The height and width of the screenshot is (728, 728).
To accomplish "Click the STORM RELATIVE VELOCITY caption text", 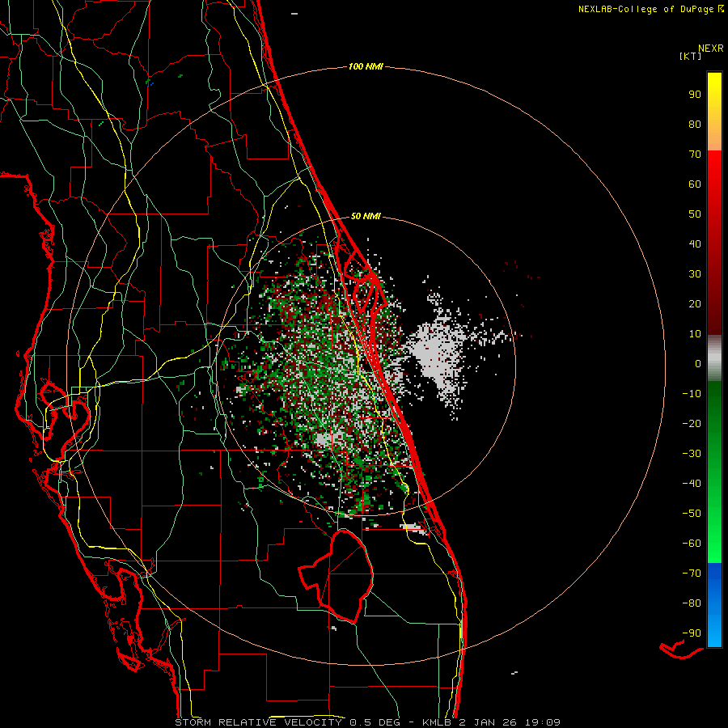I will tap(259, 722).
